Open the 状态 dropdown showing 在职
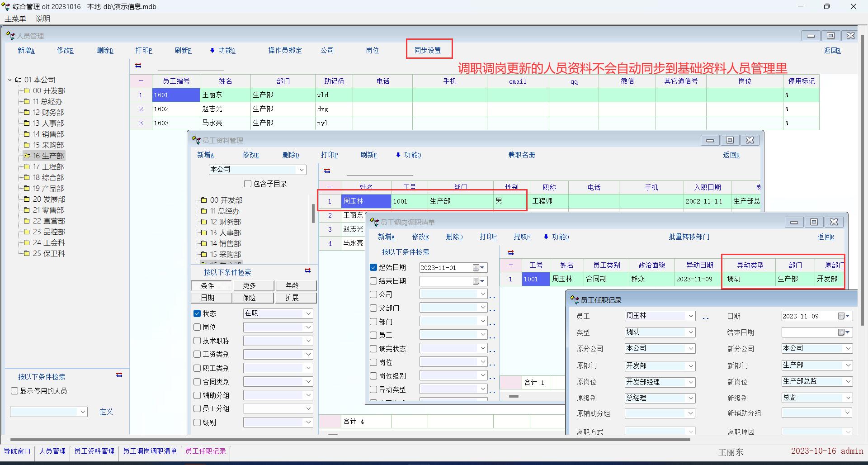The height and width of the screenshot is (465, 868). [308, 313]
